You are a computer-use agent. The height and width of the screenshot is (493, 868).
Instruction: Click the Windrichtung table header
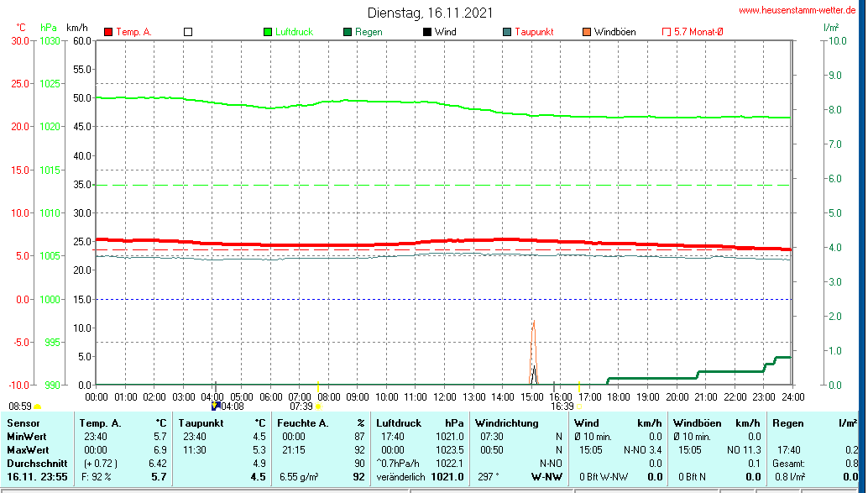[507, 423]
